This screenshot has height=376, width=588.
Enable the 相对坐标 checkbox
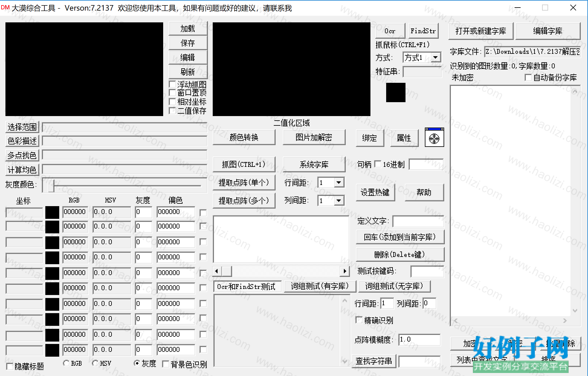click(x=172, y=102)
